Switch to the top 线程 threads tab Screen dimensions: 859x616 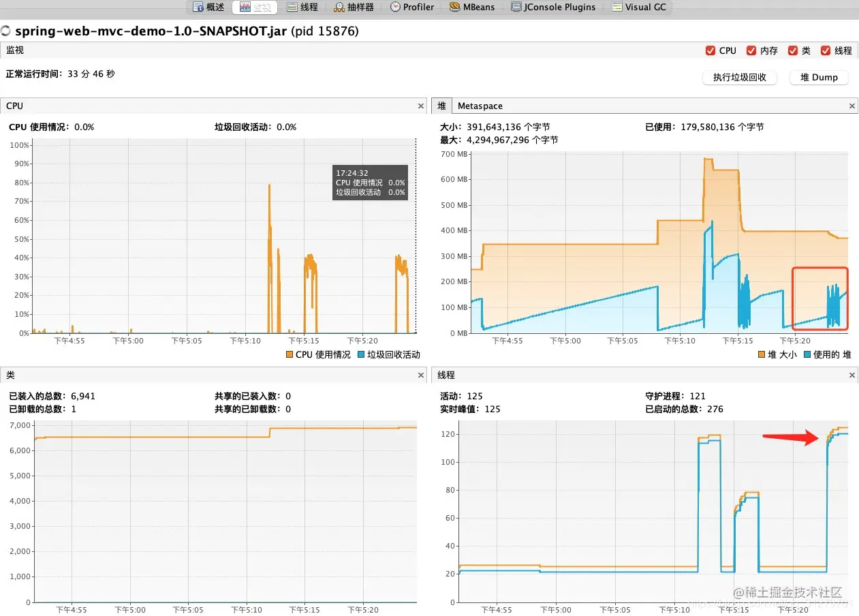[x=302, y=7]
